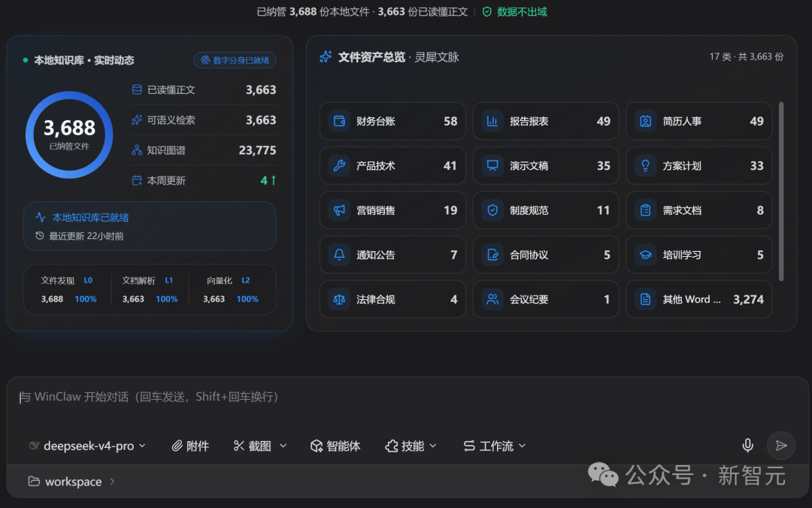This screenshot has width=812, height=508.
Task: Expand the 截图 dropdown arrow
Action: 283,446
